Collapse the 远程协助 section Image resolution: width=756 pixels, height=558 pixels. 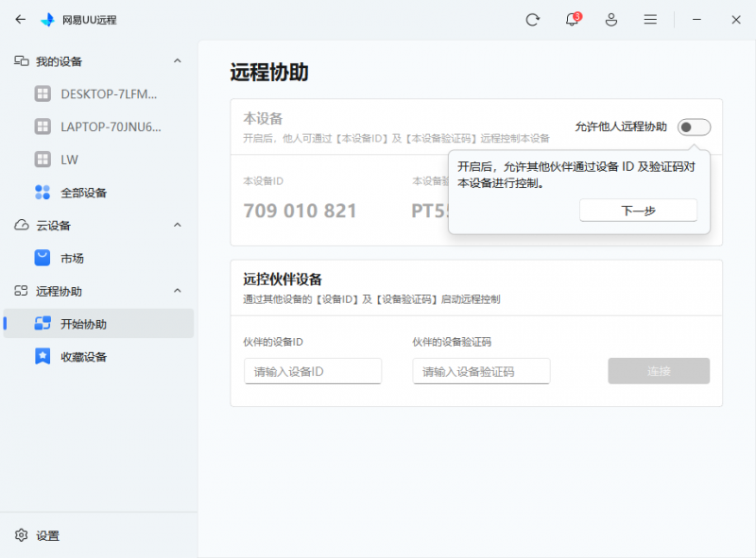coord(180,290)
